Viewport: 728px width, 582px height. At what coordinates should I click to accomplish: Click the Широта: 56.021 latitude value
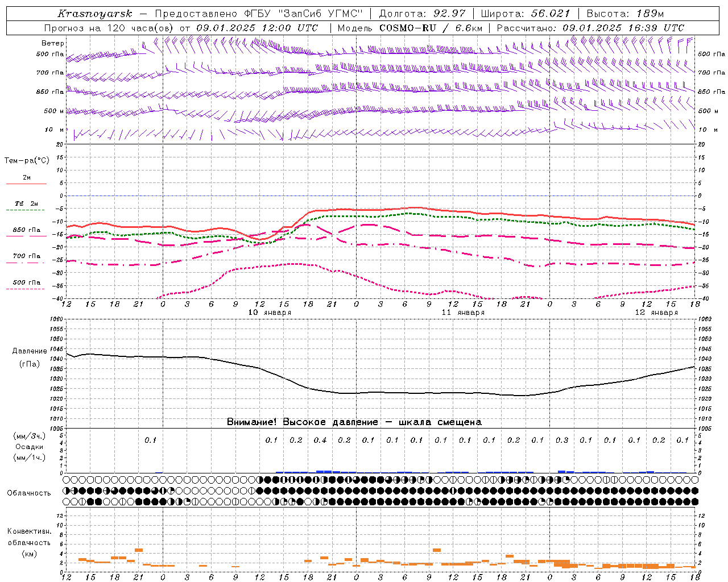(526, 14)
